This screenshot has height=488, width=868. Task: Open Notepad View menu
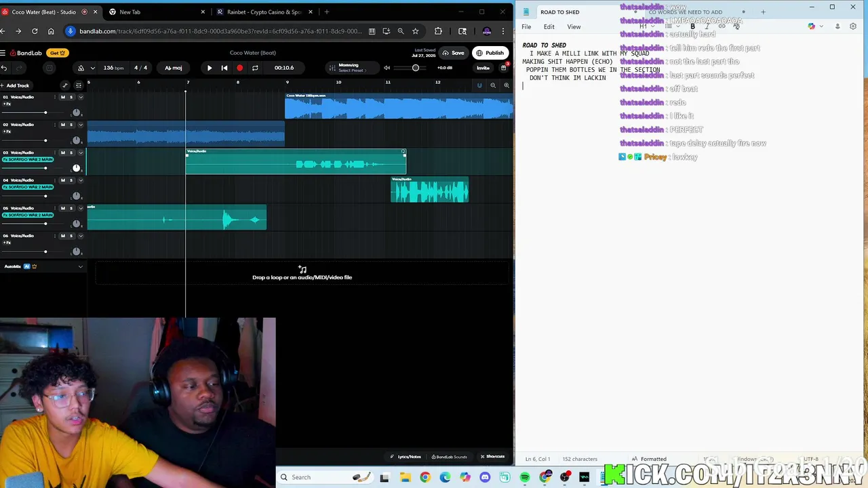[x=574, y=26]
